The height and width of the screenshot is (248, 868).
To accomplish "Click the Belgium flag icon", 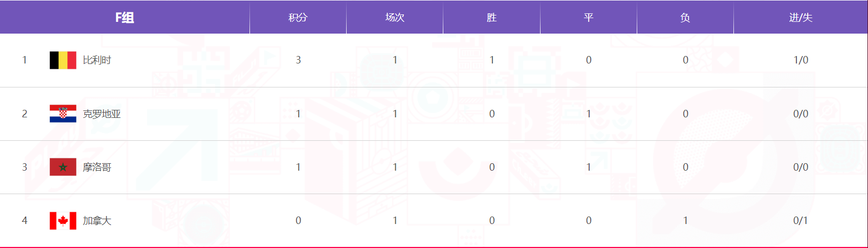I will (62, 60).
